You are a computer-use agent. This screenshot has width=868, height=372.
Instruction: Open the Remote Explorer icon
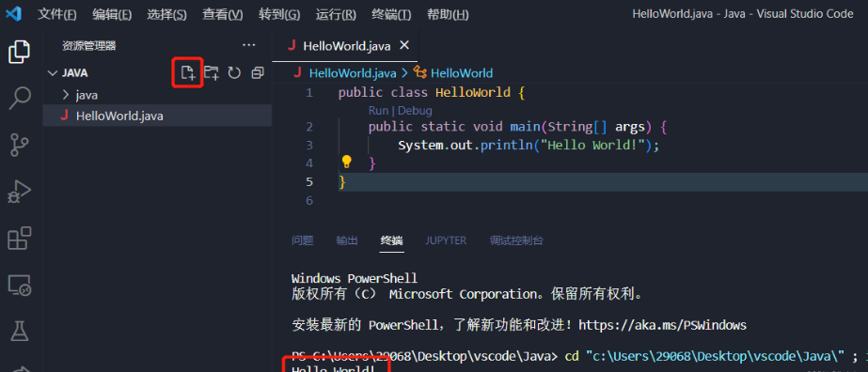point(20,286)
